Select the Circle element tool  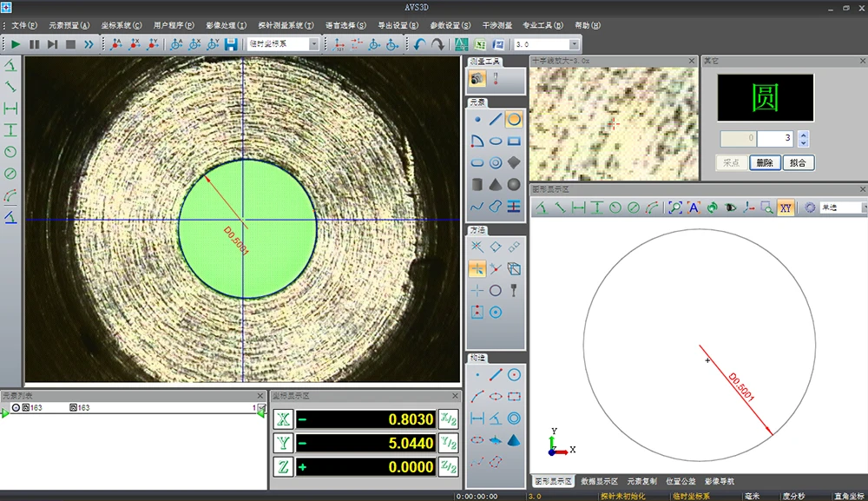tap(514, 119)
